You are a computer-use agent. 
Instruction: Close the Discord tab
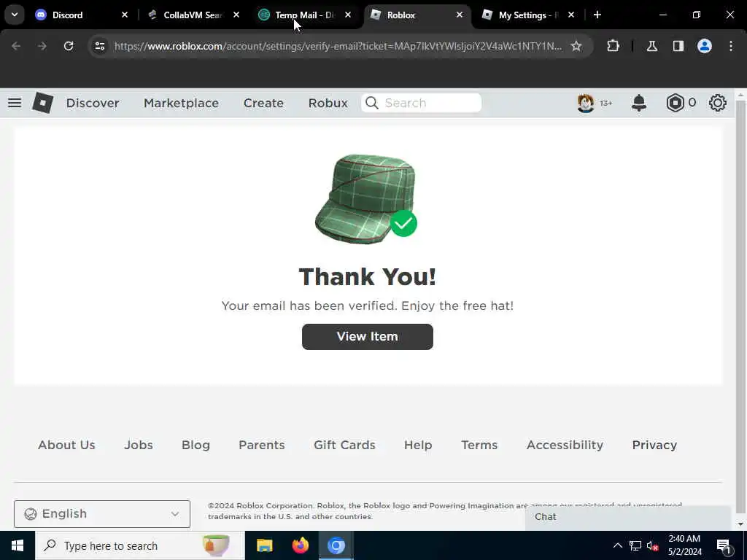tap(125, 15)
